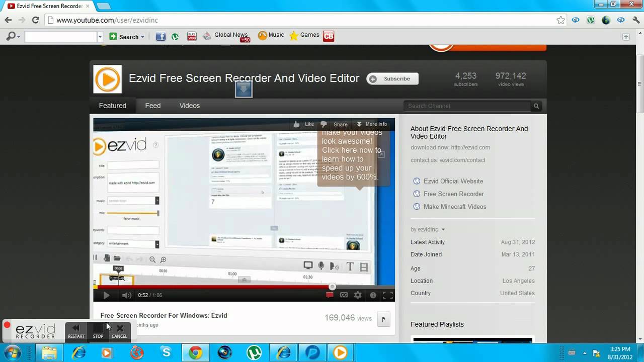Focus the Search Channel field
This screenshot has width=644, height=362.
[x=467, y=106]
